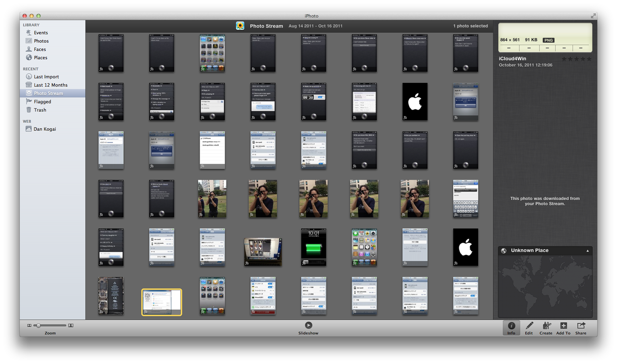The height and width of the screenshot is (364, 617).
Task: Select the iPhone internals teardown thumbnail
Action: (x=111, y=296)
